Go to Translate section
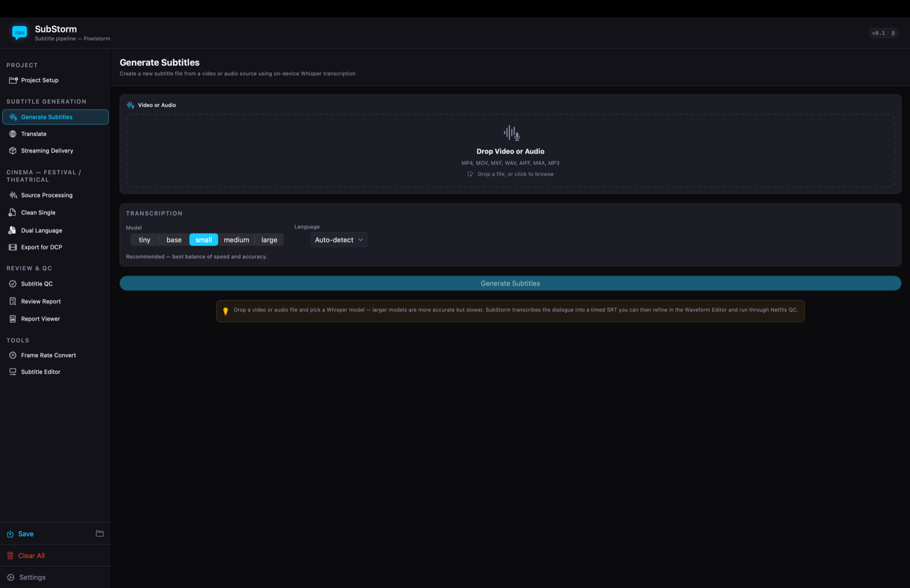The image size is (910, 588). click(x=55, y=134)
